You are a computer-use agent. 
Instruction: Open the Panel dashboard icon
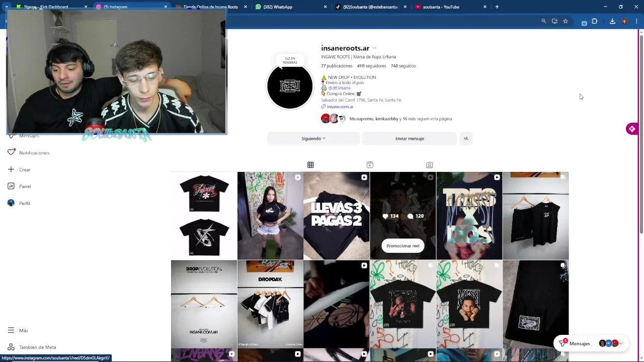[11, 186]
